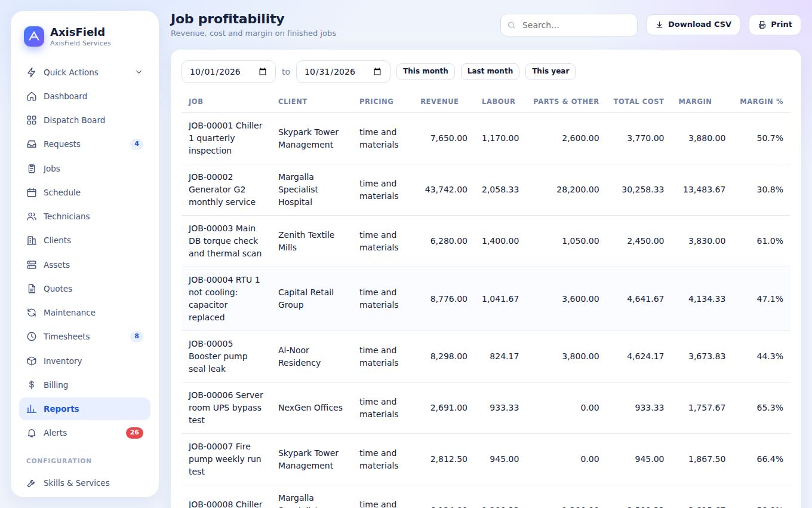This screenshot has height=508, width=812.
Task: Click the Jobs clipboard icon
Action: pos(32,169)
